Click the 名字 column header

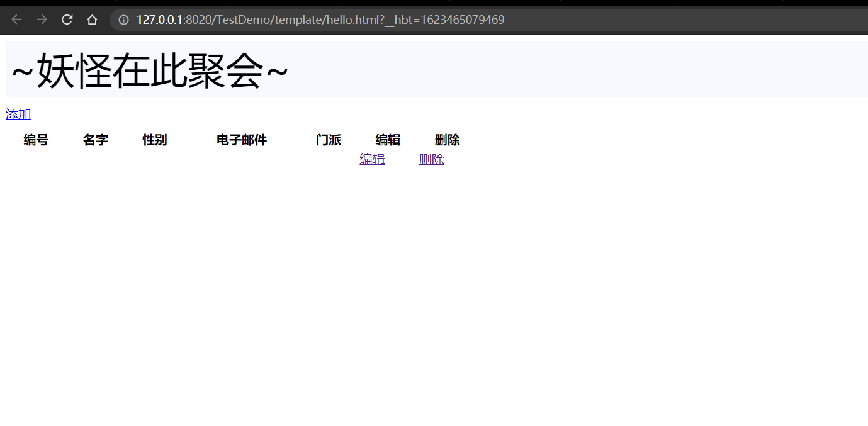(95, 140)
